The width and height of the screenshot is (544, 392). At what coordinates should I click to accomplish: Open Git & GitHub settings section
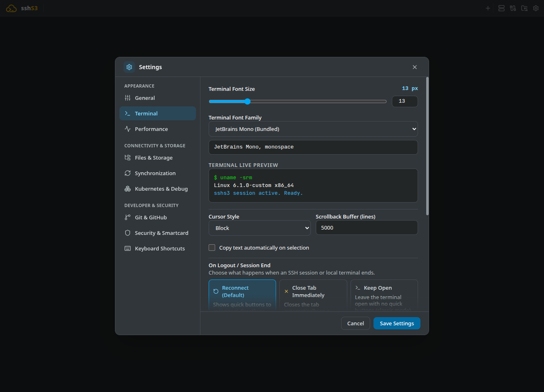pos(157,217)
